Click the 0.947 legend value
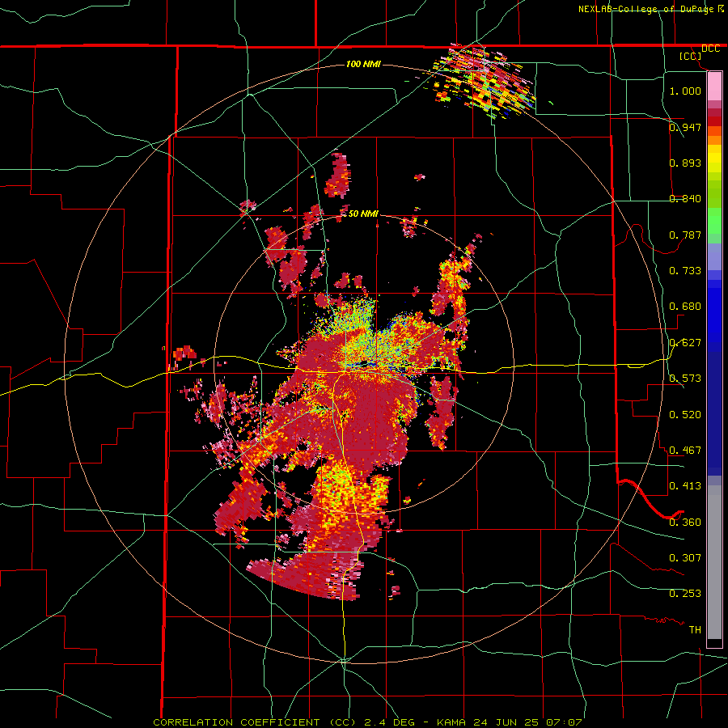728x728 pixels. [x=685, y=127]
